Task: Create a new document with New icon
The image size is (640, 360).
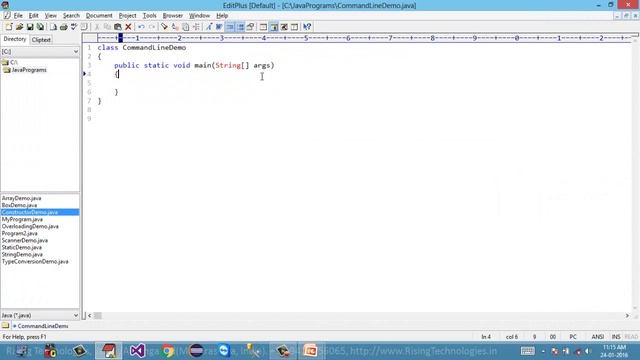Action: point(9,27)
